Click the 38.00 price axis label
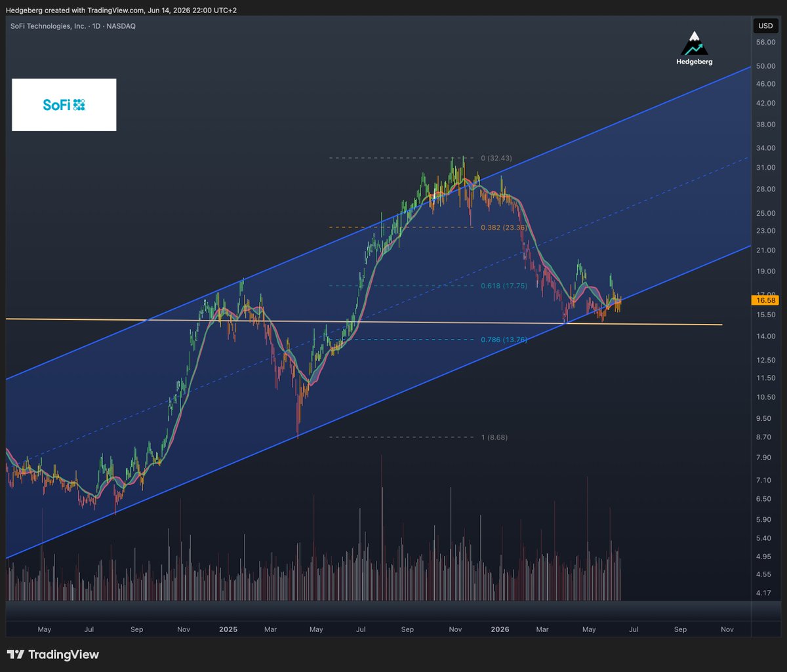 tap(765, 124)
